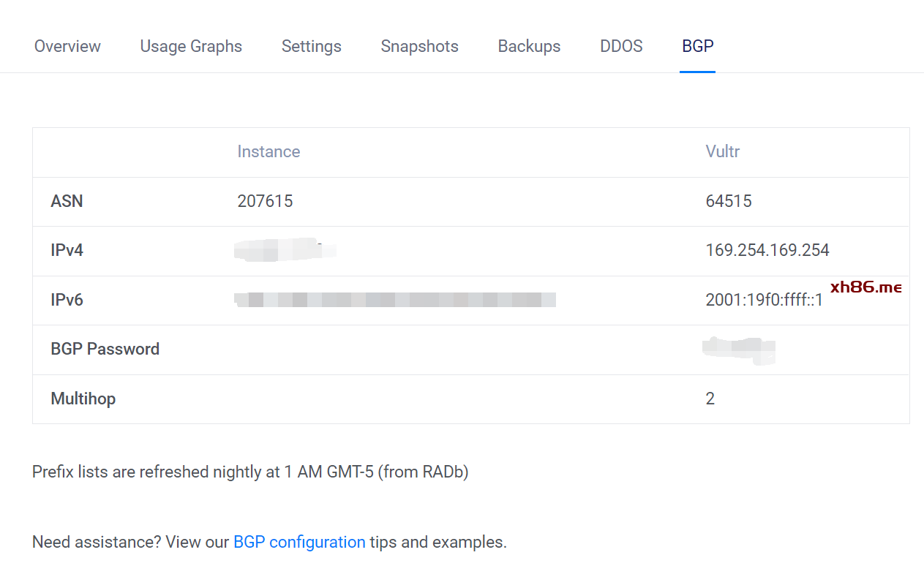
Task: Click the Vultr IPv4 address 169.254.169.254
Action: click(x=767, y=250)
